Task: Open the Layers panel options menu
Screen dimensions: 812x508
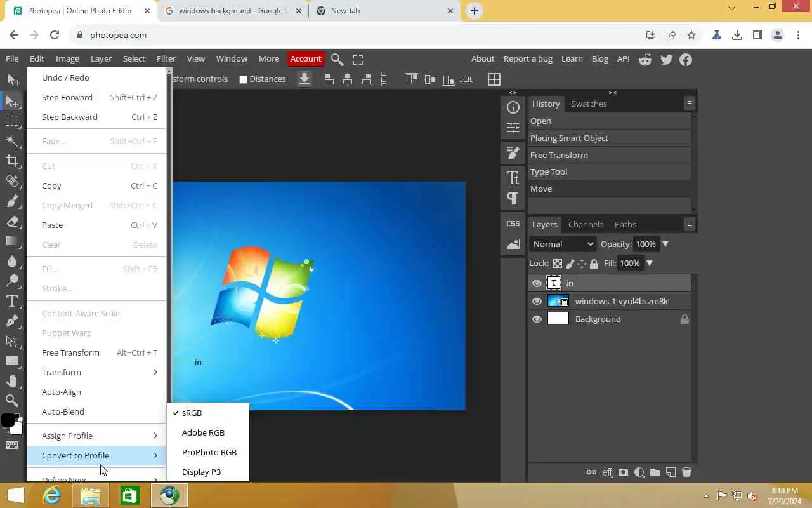Action: click(x=690, y=224)
